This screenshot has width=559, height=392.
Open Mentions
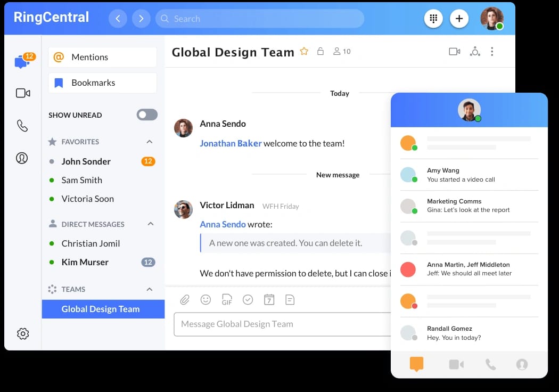(103, 57)
